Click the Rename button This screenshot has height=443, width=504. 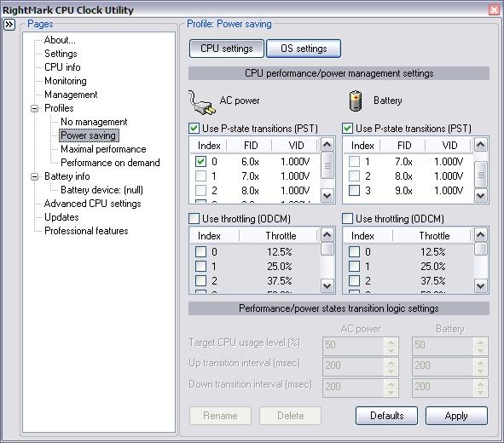coord(220,416)
